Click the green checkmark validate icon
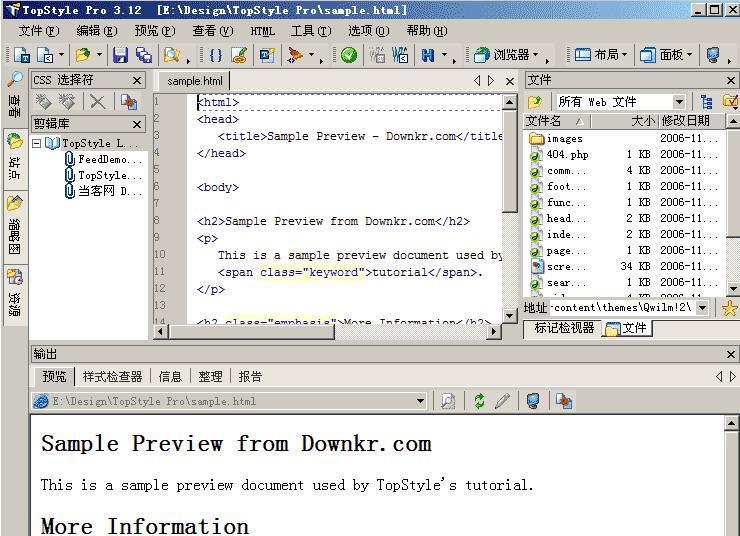Viewport: 740px width, 536px height. [349, 55]
